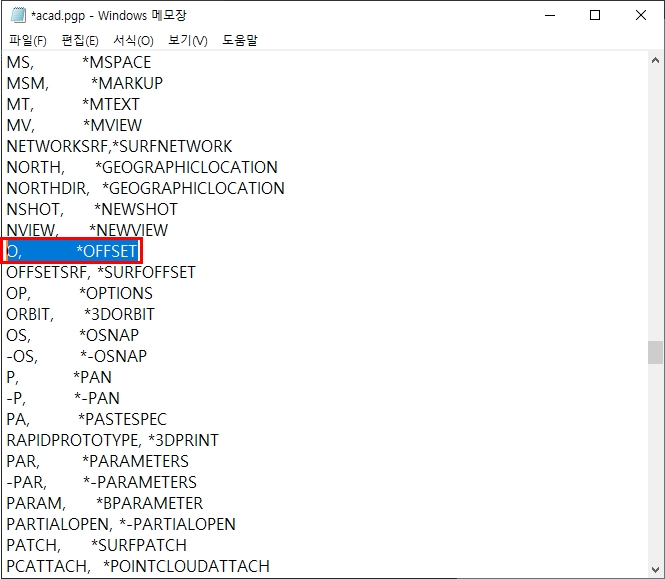Click the PAR, *PARAMETERS line
This screenshot has height=579, width=665.
pos(98,461)
